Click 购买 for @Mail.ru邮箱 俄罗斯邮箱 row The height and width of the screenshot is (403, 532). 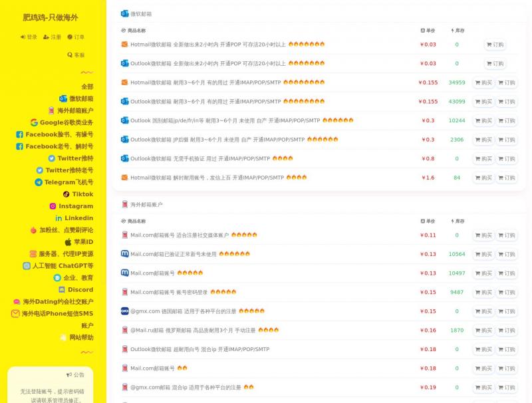[484, 330]
